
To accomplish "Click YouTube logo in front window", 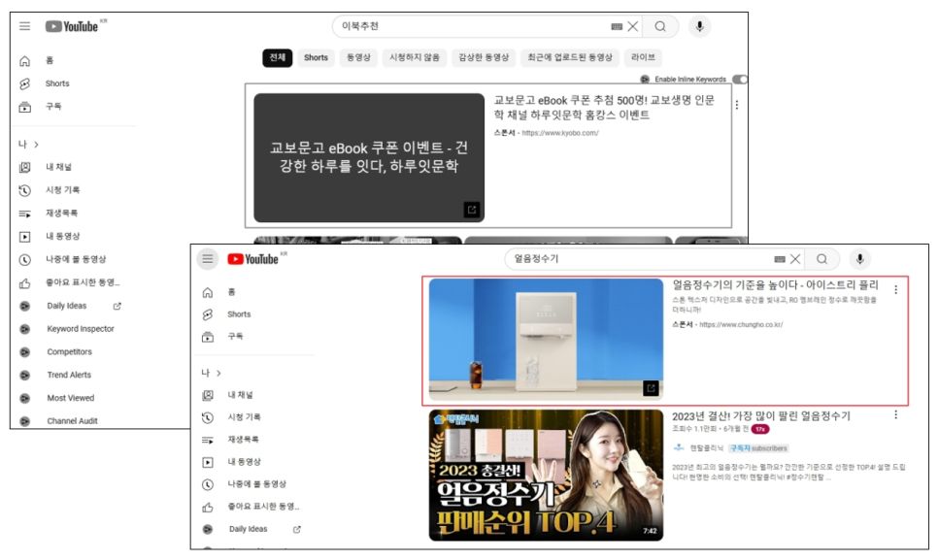I will [253, 259].
